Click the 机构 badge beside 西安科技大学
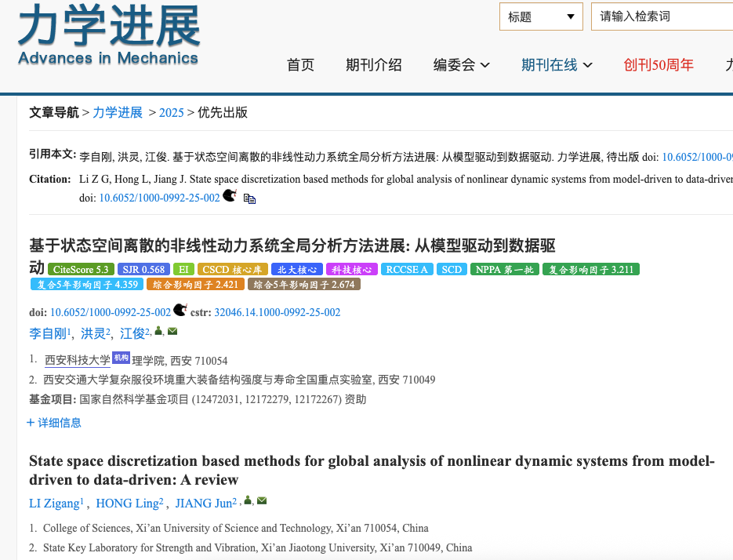Viewport: 733px width, 560px height. pos(121,358)
